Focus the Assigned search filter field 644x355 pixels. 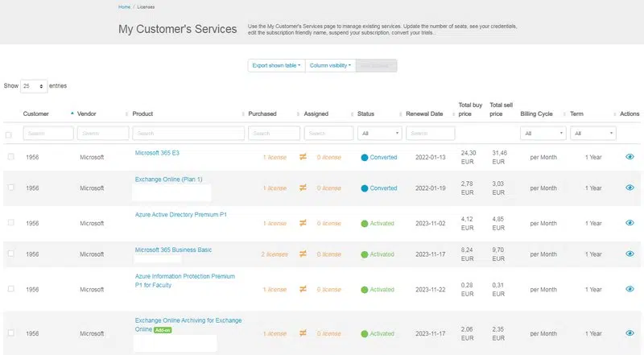coord(328,133)
